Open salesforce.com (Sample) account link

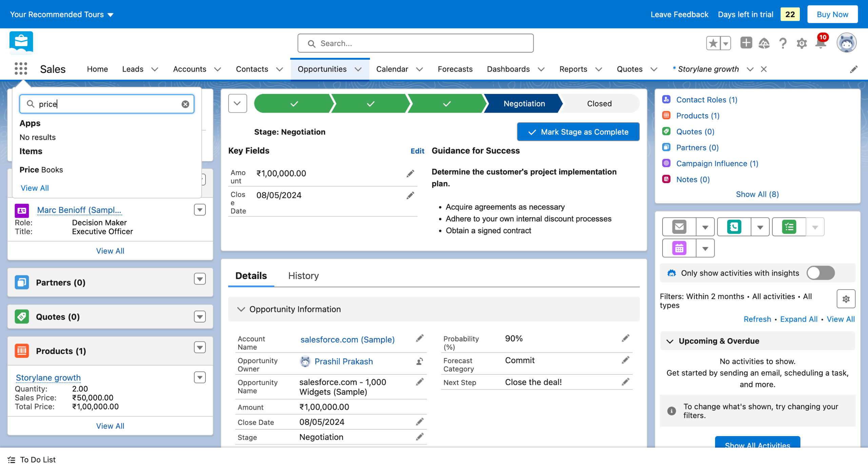tap(347, 340)
